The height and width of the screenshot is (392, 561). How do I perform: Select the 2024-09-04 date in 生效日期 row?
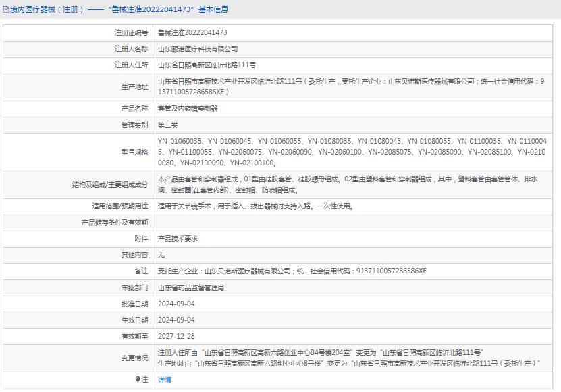(176, 320)
